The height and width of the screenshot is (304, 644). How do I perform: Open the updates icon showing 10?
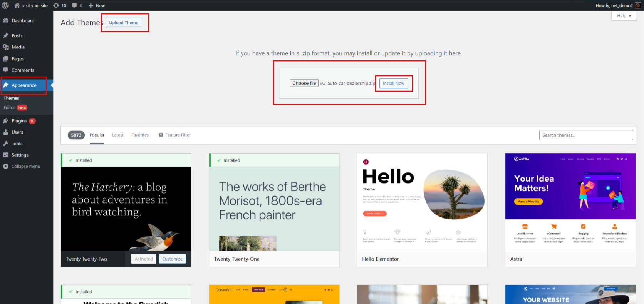click(x=56, y=5)
